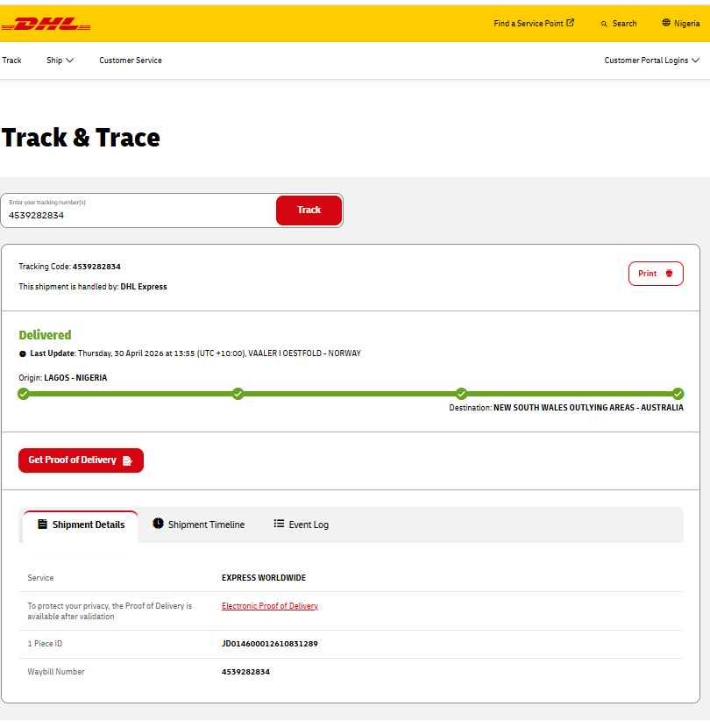Open the Electronic Proof of Delivery link
Image resolution: width=710 pixels, height=728 pixels.
tap(270, 606)
